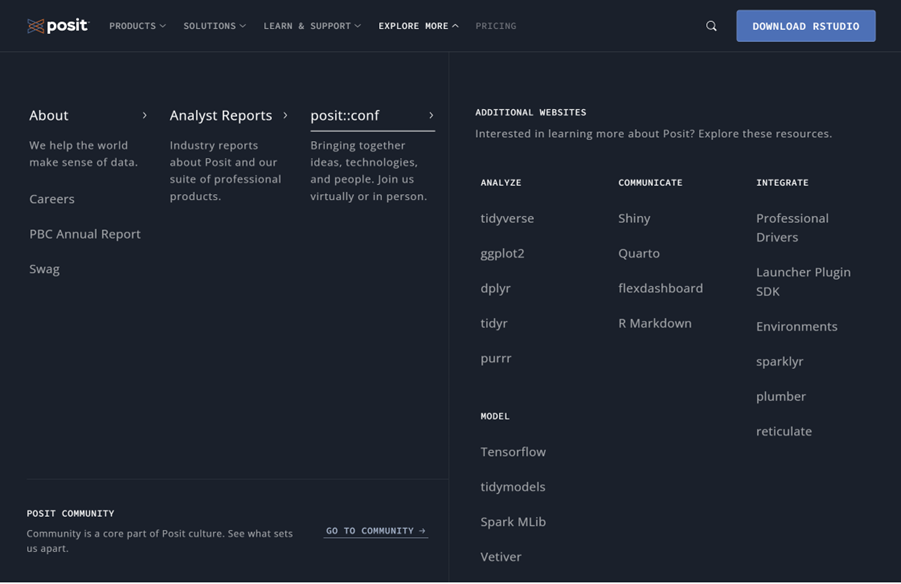Open the Professional Drivers link
The image size is (901, 584).
(792, 228)
